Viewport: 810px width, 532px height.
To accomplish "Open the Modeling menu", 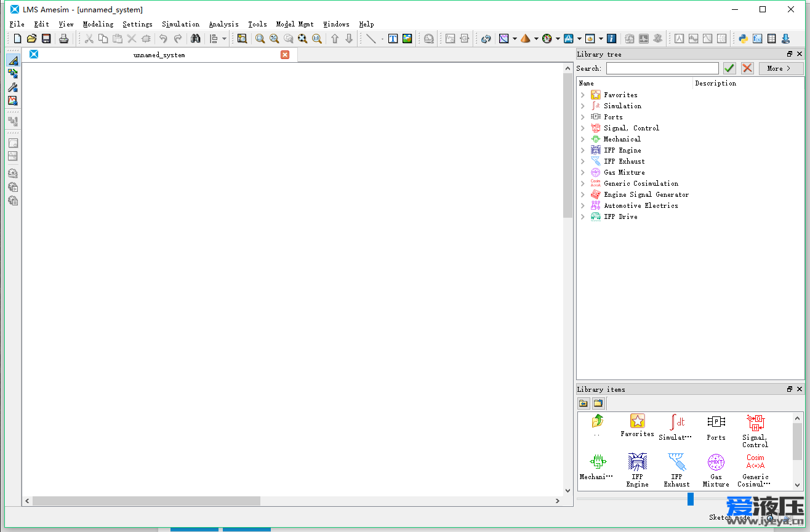I will coord(98,24).
